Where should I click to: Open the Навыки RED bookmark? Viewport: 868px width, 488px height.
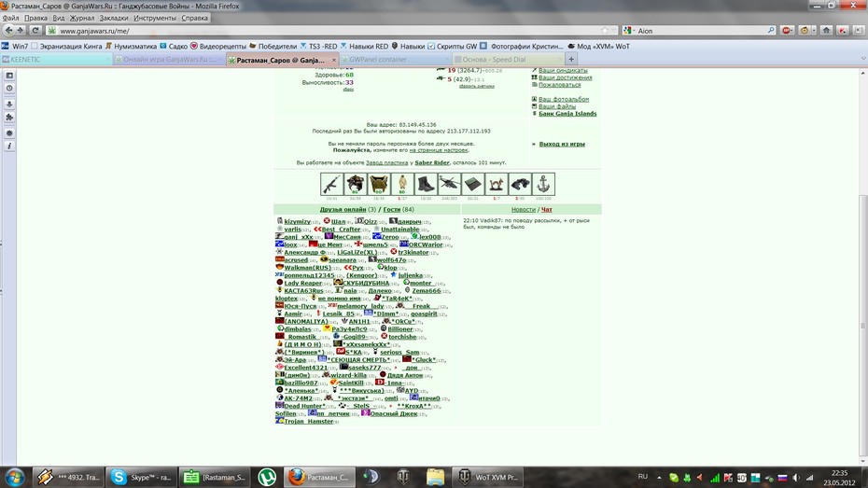(364, 46)
